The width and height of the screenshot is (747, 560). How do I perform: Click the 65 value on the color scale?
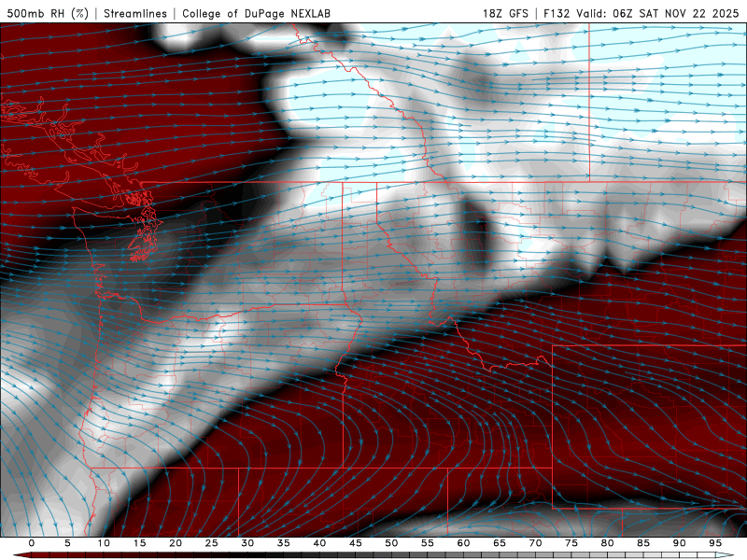(x=500, y=543)
